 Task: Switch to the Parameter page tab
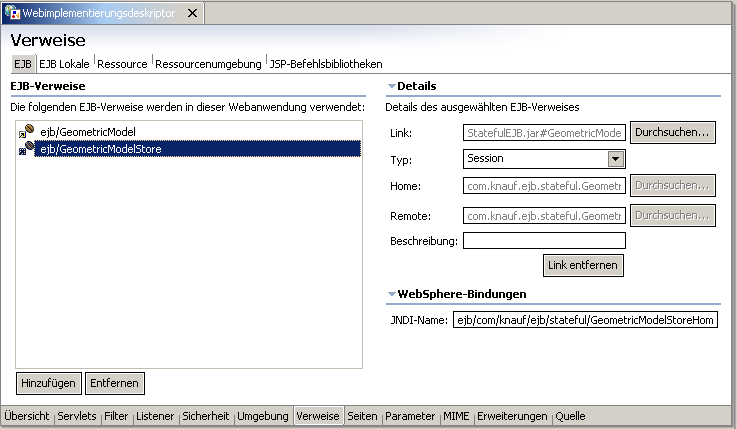click(410, 416)
